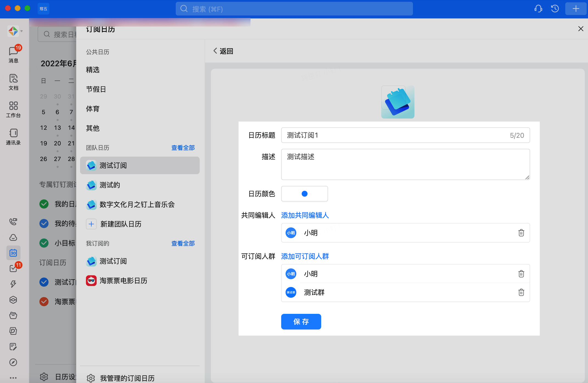Uncheck the red 淘票票 calendar checkbox

[44, 302]
